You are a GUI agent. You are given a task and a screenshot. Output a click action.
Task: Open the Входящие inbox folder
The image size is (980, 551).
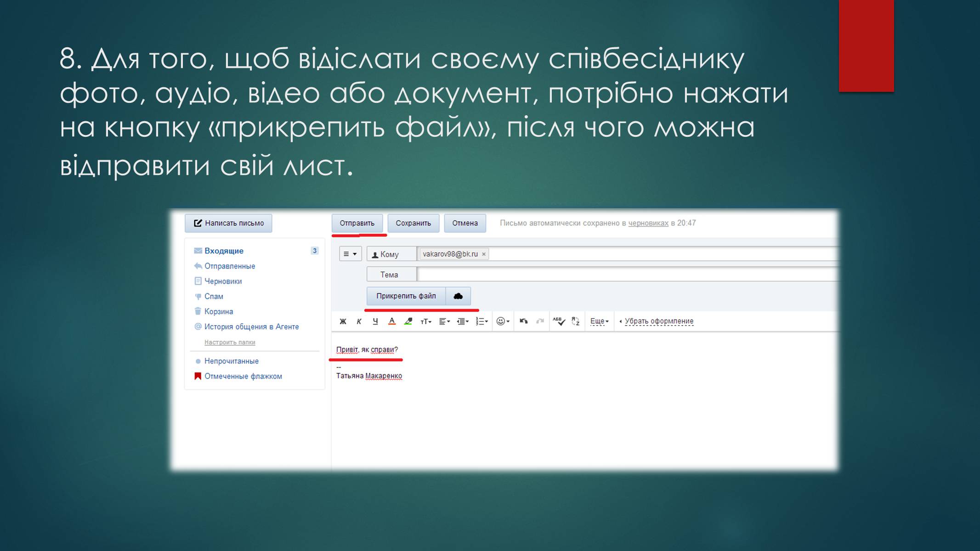[x=224, y=251]
